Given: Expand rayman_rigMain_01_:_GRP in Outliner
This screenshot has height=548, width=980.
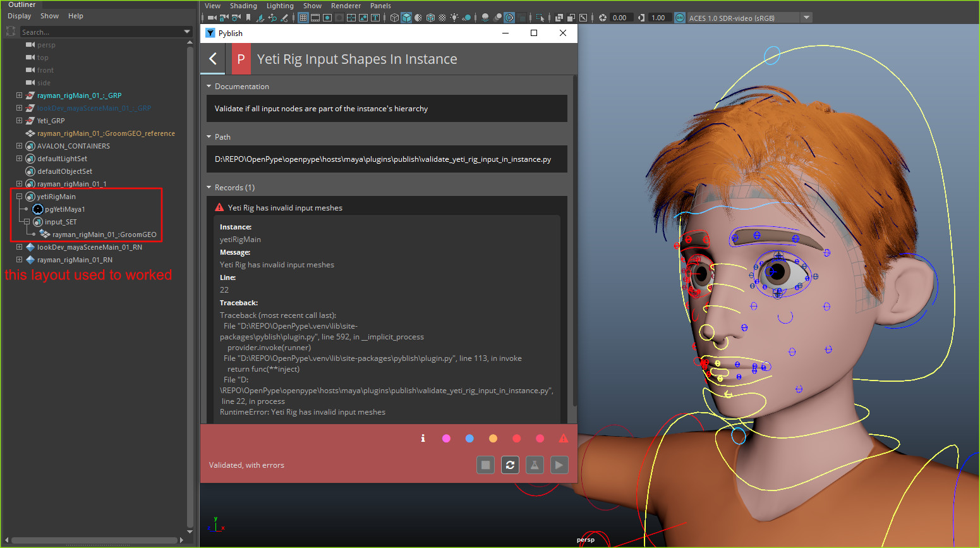Looking at the screenshot, I should pos(19,95).
